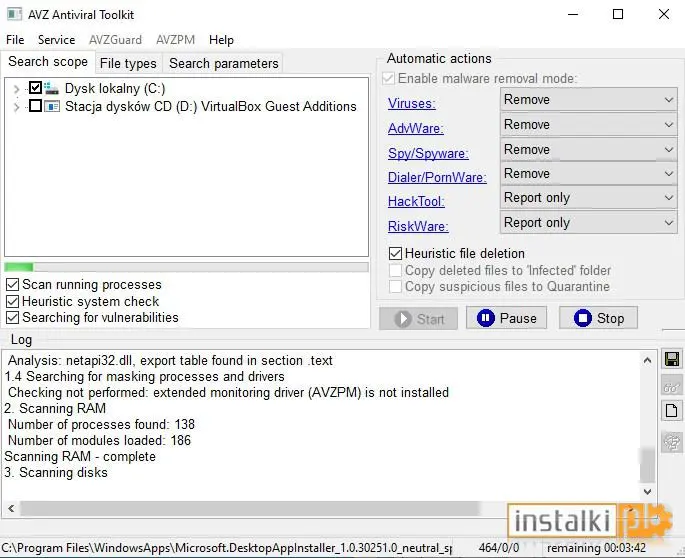Select the Search scope tab
This screenshot has height=558, width=685.
48,62
